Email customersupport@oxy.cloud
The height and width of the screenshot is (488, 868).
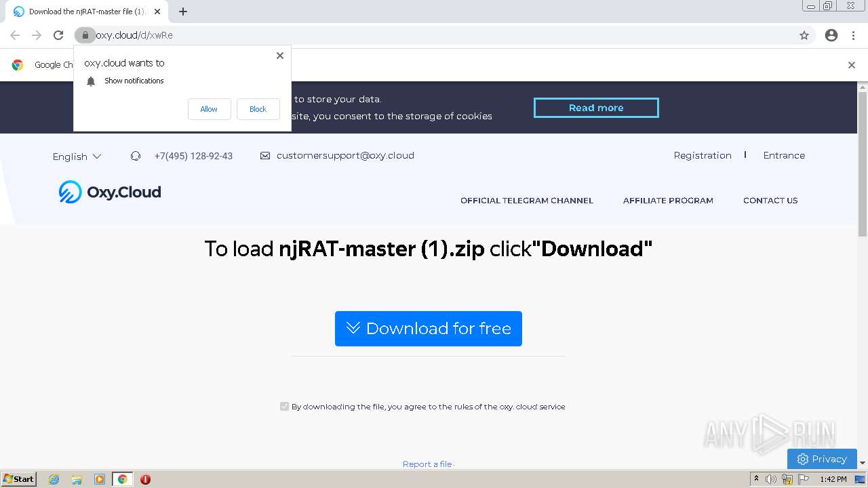click(x=345, y=155)
